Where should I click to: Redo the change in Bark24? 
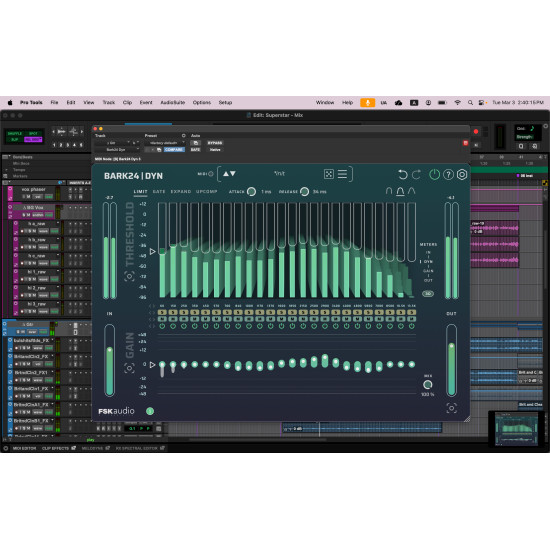pyautogui.click(x=416, y=174)
